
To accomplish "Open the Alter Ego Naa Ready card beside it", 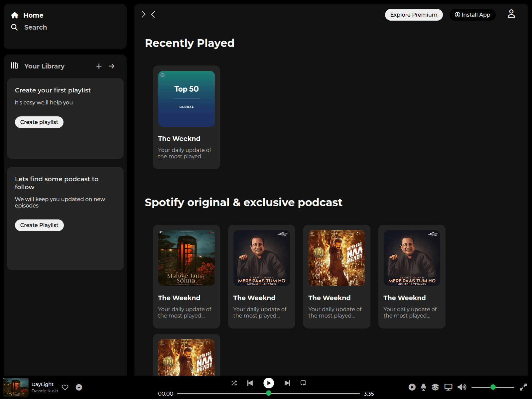I will coord(337,277).
